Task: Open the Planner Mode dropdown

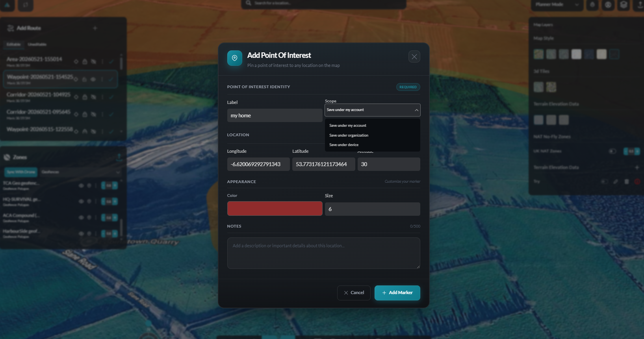Action: [557, 5]
